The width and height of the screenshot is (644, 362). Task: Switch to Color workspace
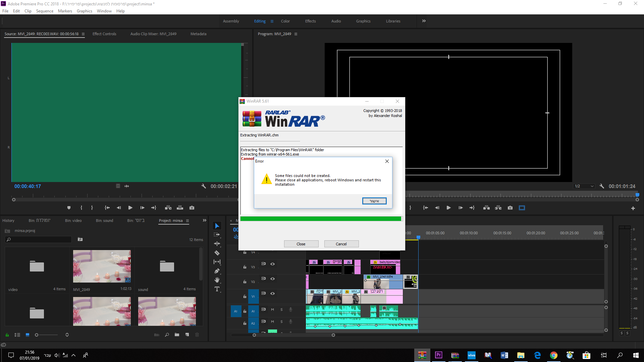285,21
